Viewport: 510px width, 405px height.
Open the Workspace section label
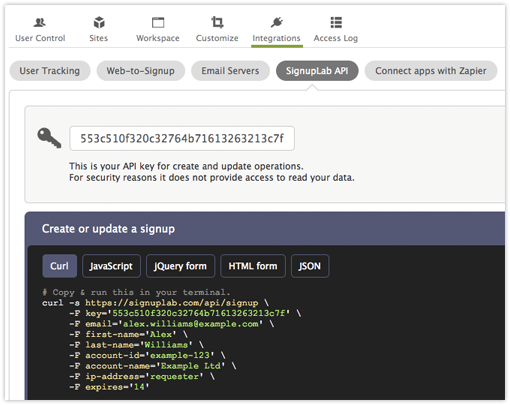158,38
